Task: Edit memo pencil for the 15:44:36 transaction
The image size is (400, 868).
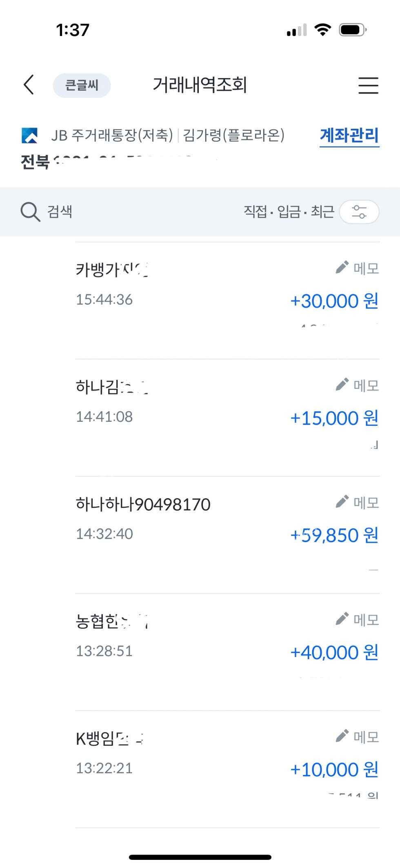Action: pyautogui.click(x=342, y=267)
